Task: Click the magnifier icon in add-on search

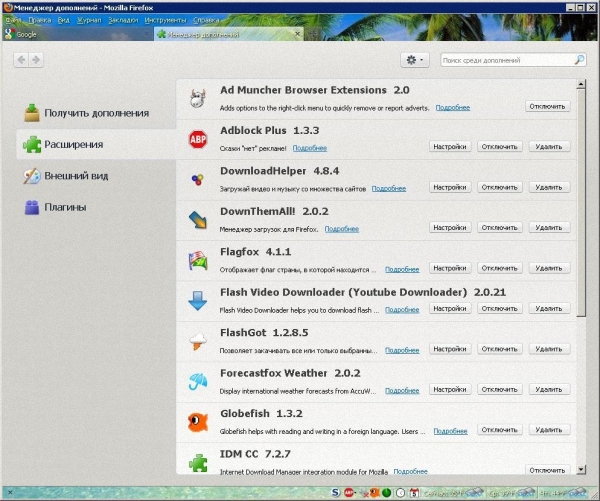Action: pyautogui.click(x=579, y=60)
